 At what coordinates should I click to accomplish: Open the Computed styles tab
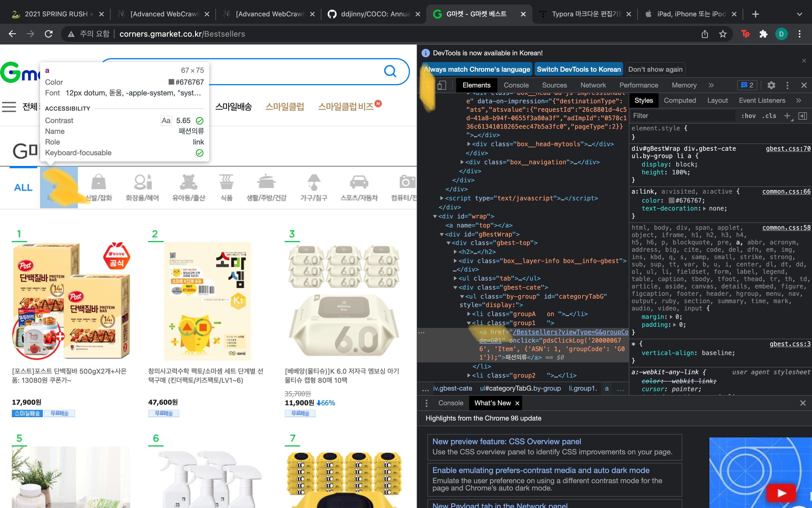click(679, 100)
